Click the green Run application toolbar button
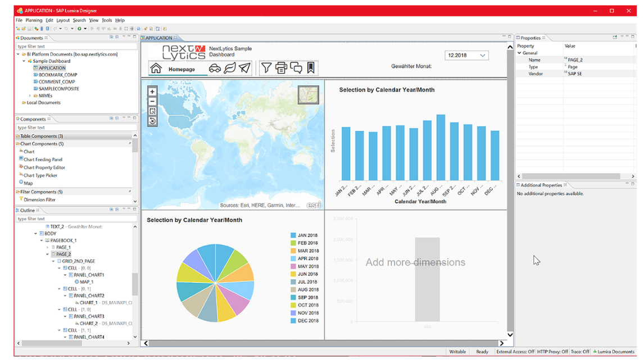 79,29
